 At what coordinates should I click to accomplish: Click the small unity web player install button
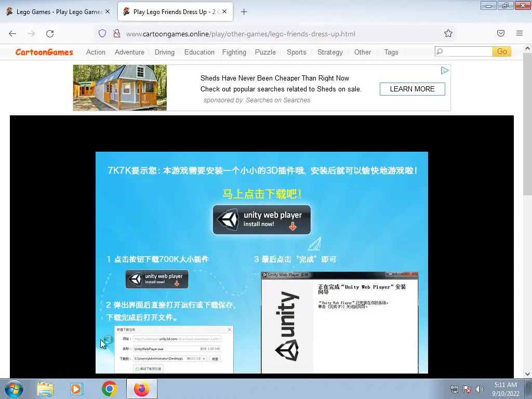point(157,279)
